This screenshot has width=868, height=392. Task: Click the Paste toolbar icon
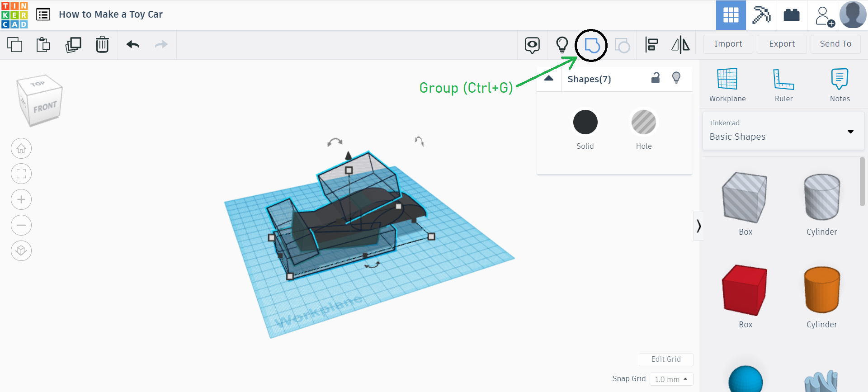[43, 44]
